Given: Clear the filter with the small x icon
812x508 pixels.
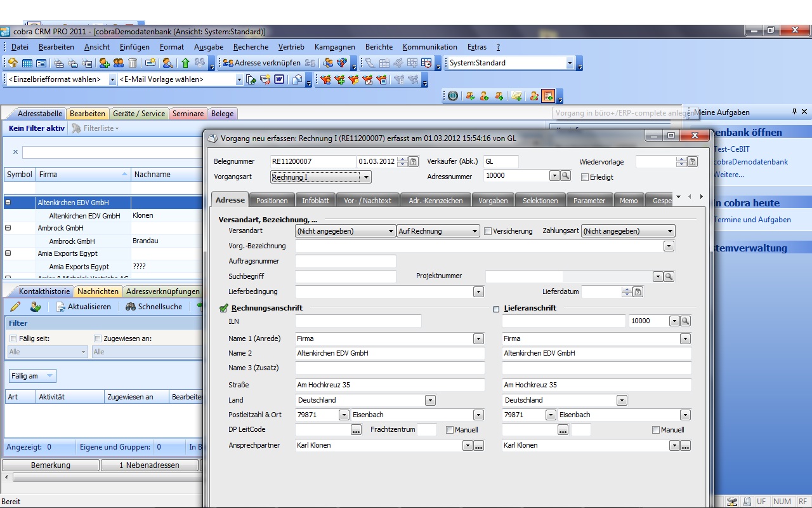Looking at the screenshot, I should coord(15,152).
